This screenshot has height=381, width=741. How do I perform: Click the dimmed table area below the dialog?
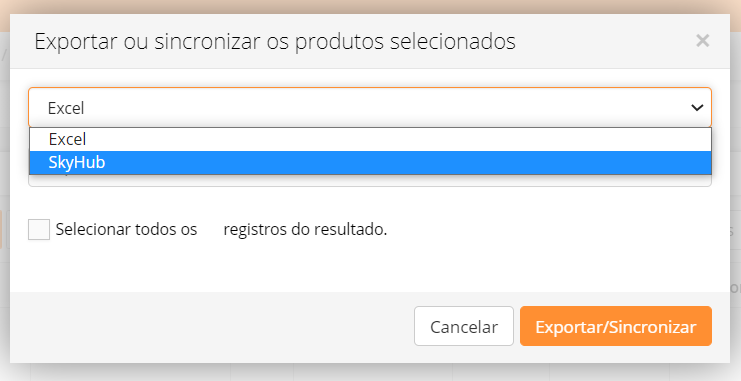(370, 372)
